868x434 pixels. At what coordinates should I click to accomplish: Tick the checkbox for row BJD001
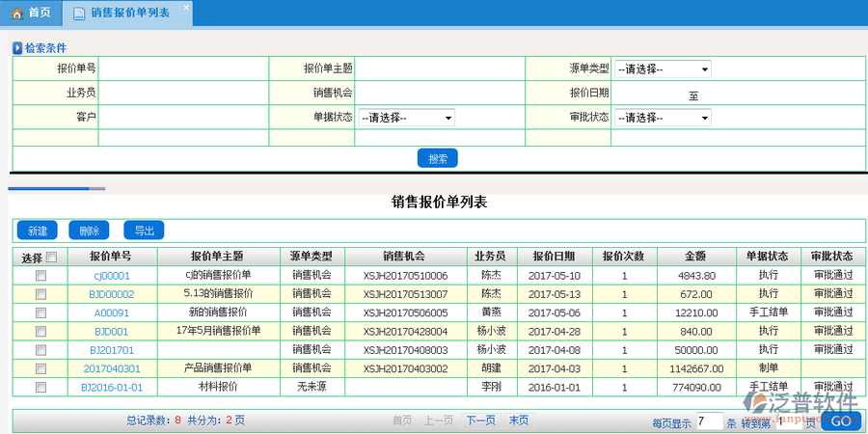pyautogui.click(x=41, y=331)
